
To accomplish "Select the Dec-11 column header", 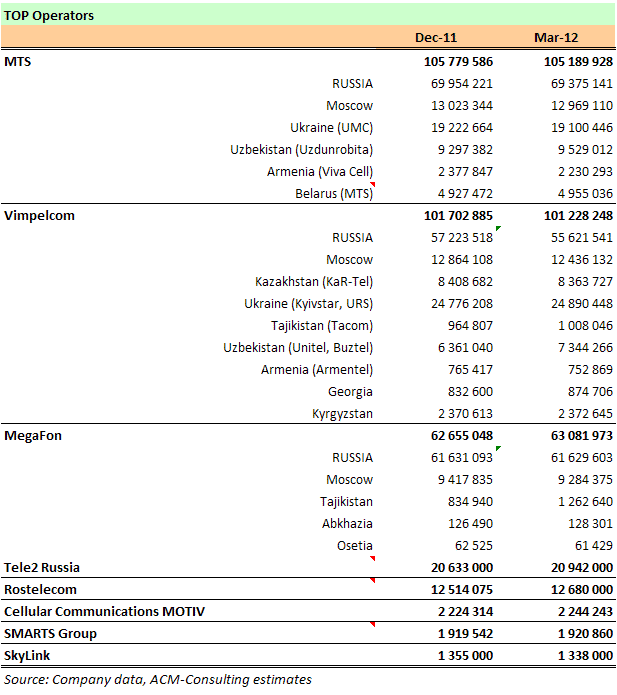I will [x=436, y=37].
